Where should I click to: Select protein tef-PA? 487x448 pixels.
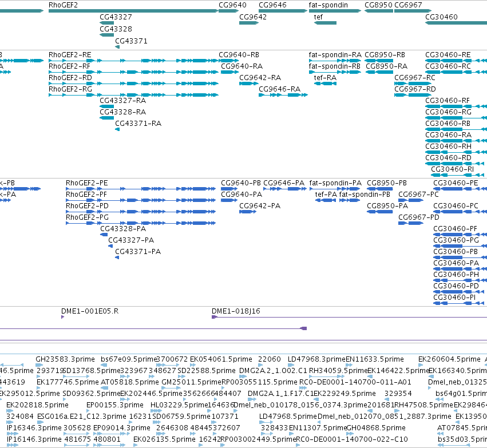point(326,195)
